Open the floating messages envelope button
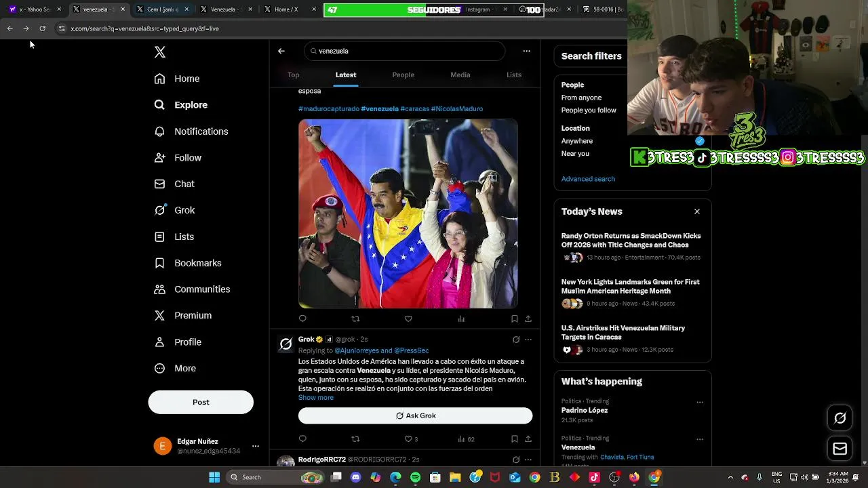The width and height of the screenshot is (868, 488). click(840, 449)
